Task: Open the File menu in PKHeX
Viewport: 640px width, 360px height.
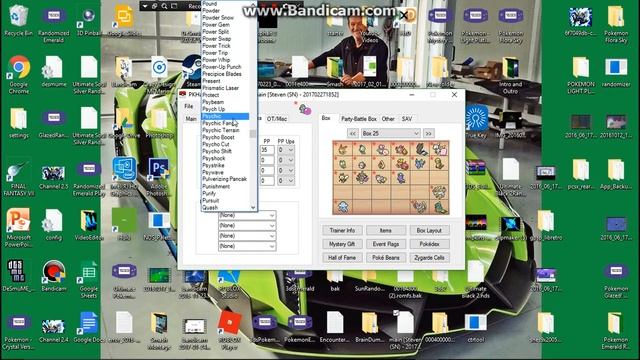Action: tap(189, 106)
